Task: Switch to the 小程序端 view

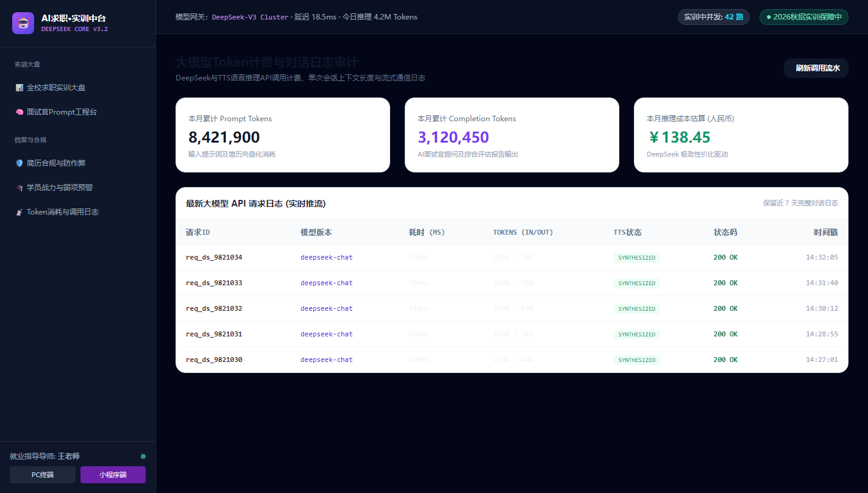Action: (x=113, y=475)
